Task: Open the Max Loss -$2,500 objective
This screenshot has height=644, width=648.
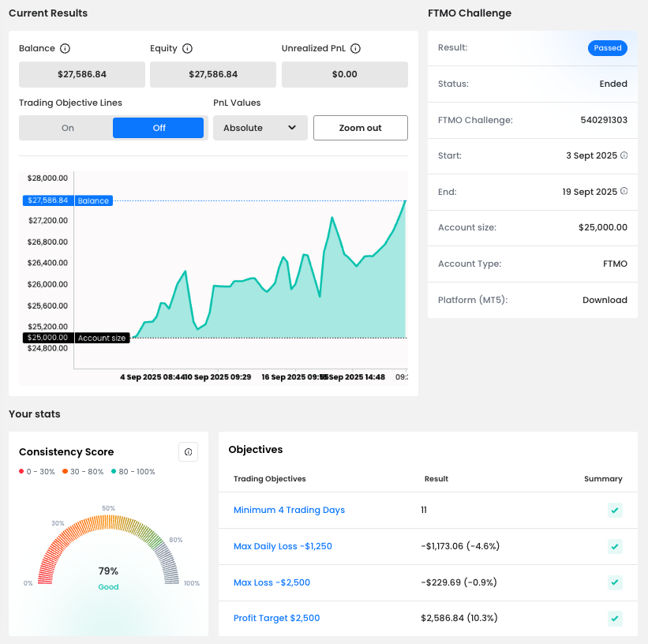Action: point(272,582)
